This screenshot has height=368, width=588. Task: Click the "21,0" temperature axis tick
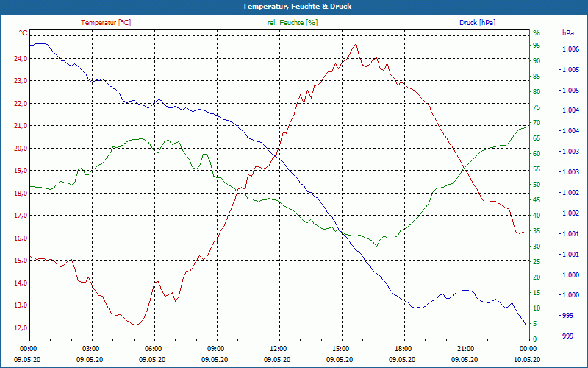[x=21, y=125]
